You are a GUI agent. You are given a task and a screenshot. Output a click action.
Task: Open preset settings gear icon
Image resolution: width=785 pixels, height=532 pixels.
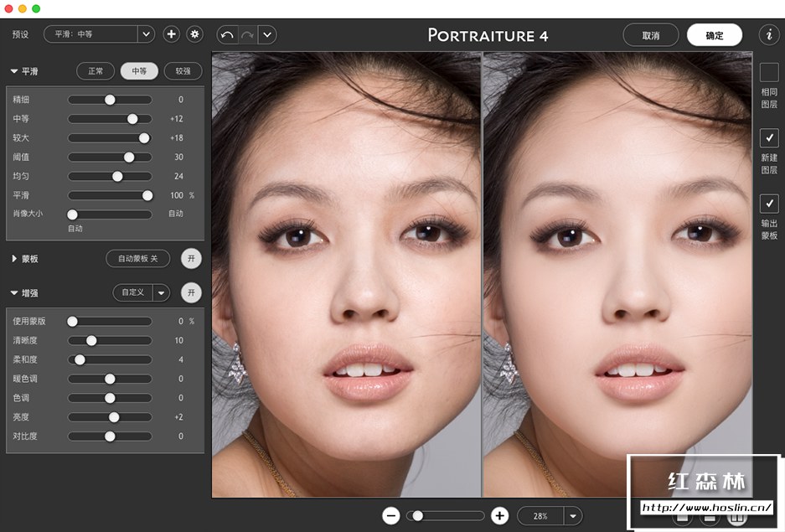pyautogui.click(x=194, y=34)
